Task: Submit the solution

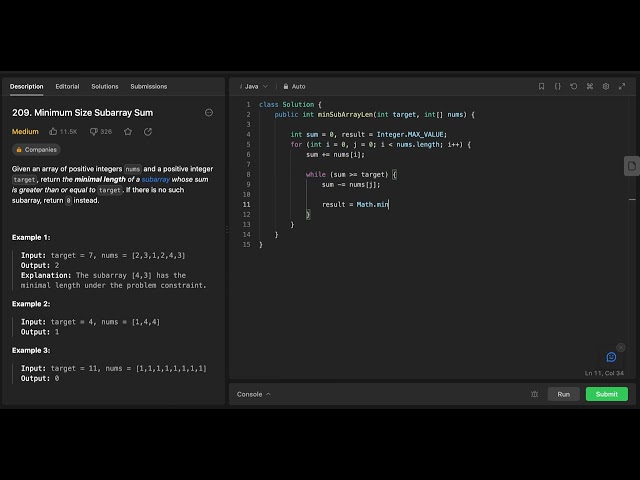Action: click(x=607, y=394)
